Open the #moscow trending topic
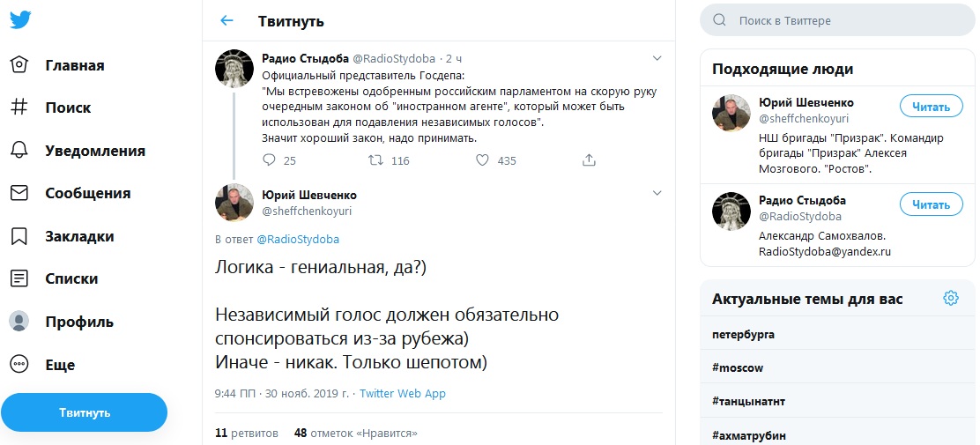Viewport: 980px width, 445px height. (x=738, y=367)
